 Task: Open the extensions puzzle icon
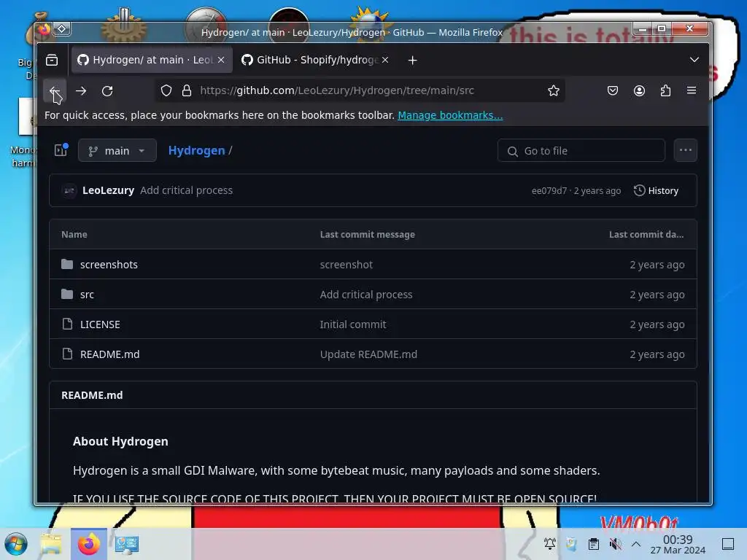click(665, 90)
